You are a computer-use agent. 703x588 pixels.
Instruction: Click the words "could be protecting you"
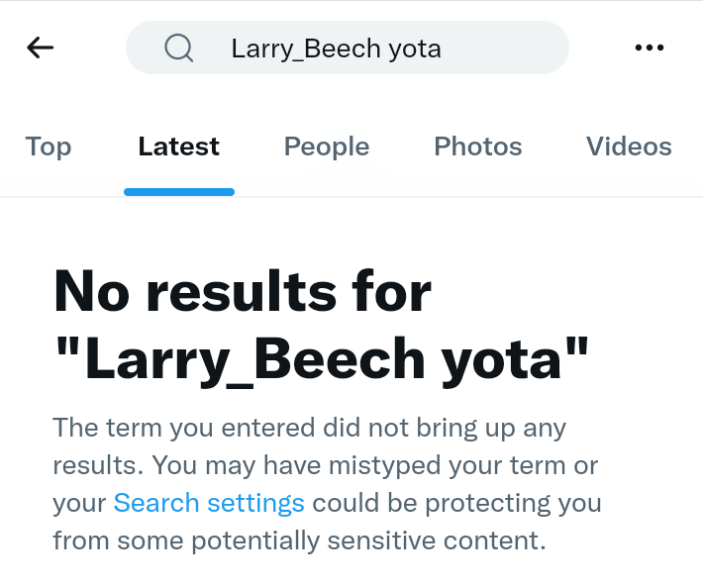point(456,503)
